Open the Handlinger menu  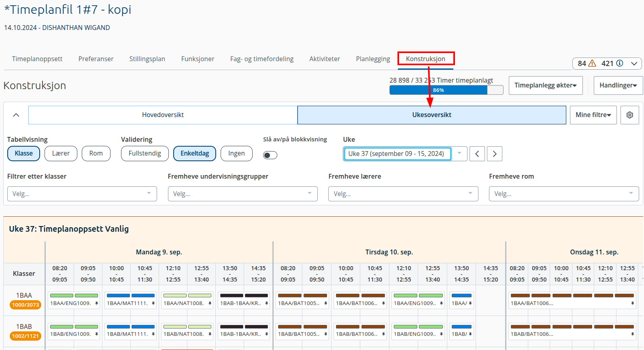618,85
